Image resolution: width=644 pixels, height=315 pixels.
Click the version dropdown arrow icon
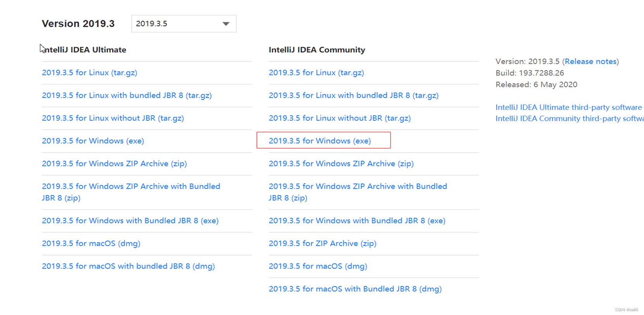click(x=226, y=24)
